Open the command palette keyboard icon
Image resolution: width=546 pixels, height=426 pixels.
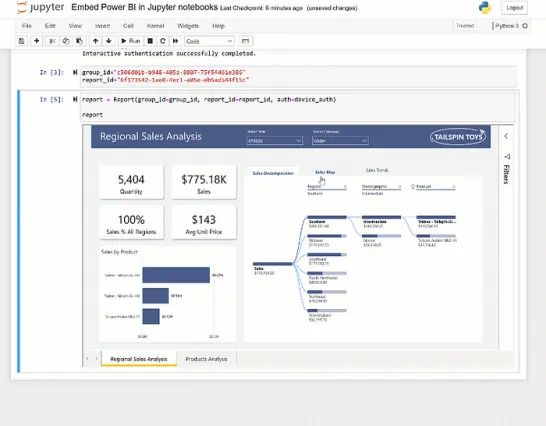coord(245,41)
